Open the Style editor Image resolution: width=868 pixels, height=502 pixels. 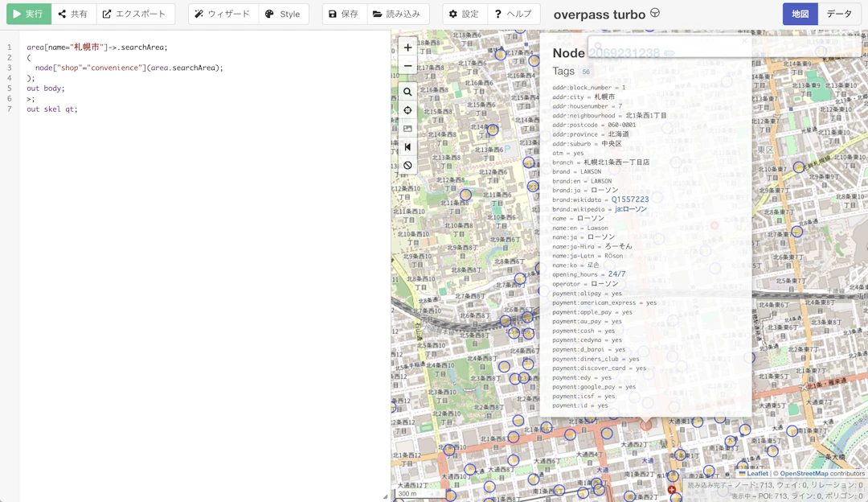[284, 14]
